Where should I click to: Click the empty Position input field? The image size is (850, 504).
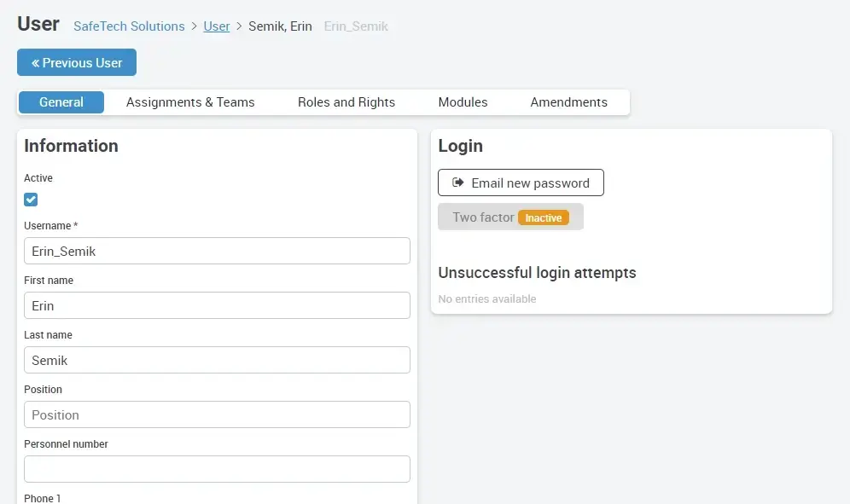click(x=217, y=414)
